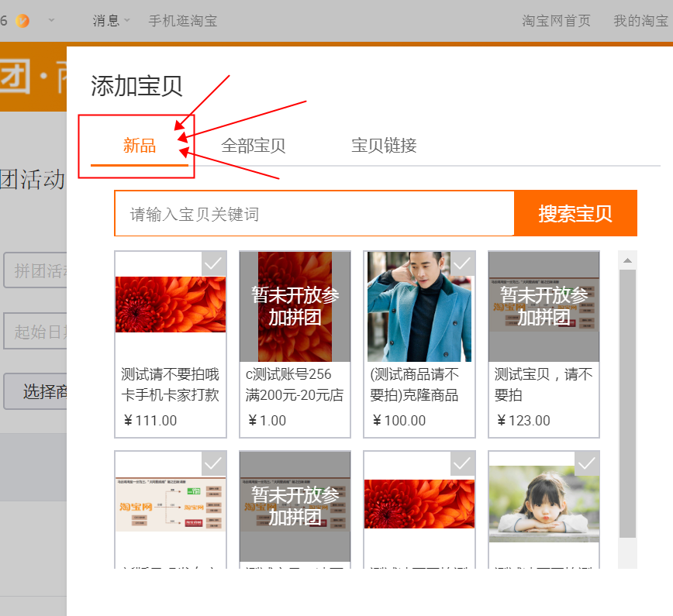Screen dimensions: 673x616
Task: Open the 宝贝链接 tab
Action: click(384, 145)
